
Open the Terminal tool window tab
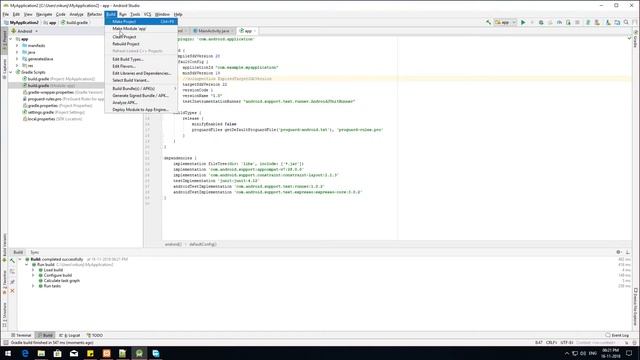21,335
